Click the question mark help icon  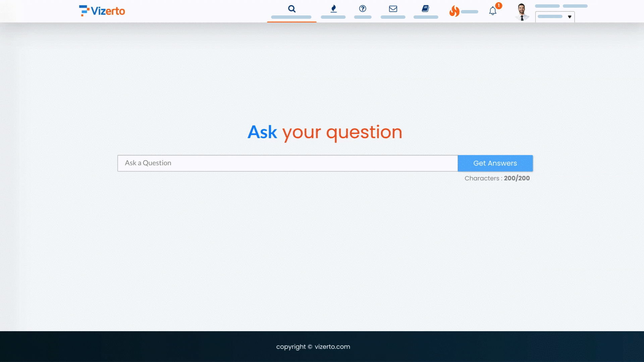(x=363, y=9)
